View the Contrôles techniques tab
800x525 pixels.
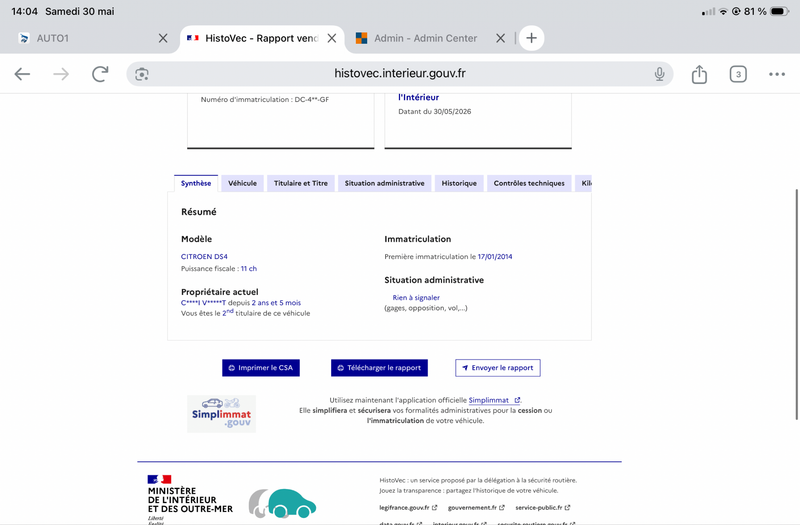click(x=529, y=183)
